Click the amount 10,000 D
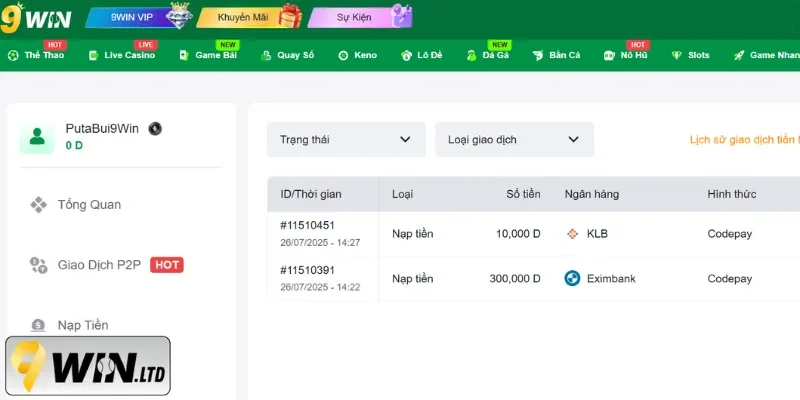This screenshot has height=400, width=800. [x=518, y=234]
